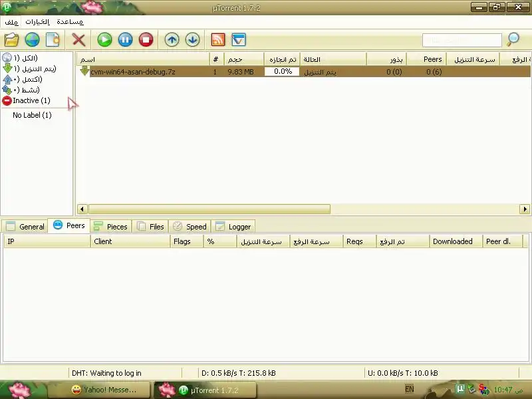Sort peers by Client column header
This screenshot has width=532, height=399.
click(130, 241)
